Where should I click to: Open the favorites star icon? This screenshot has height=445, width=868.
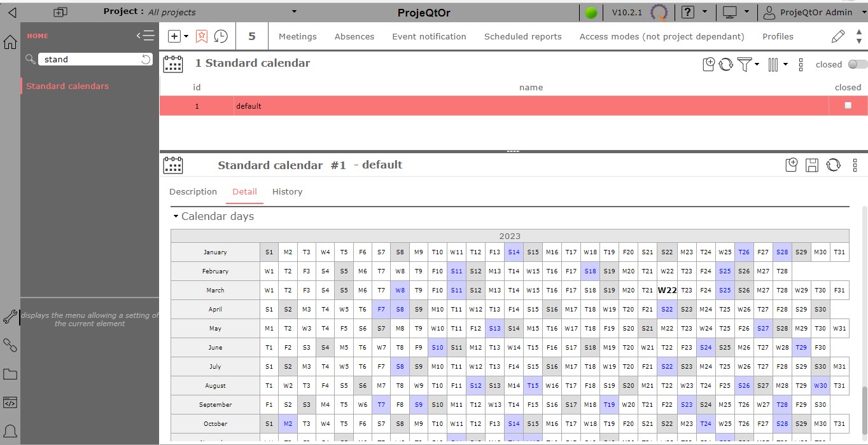click(x=202, y=36)
